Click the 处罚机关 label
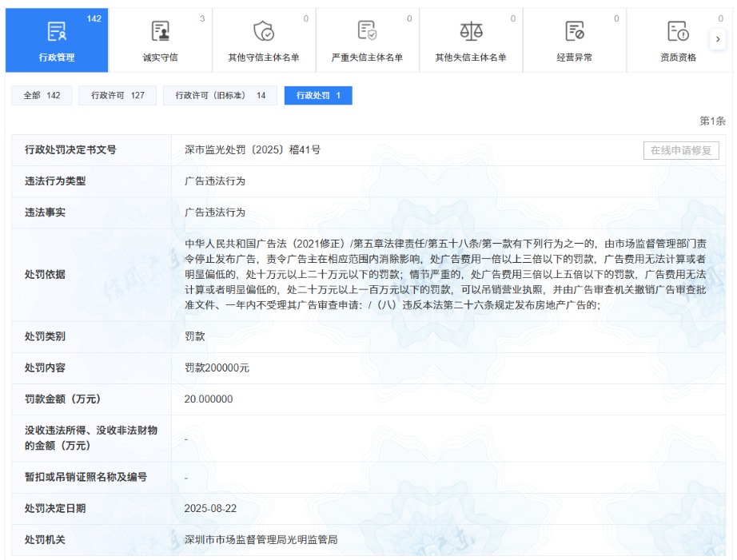This screenshot has width=737, height=560. 45,540
